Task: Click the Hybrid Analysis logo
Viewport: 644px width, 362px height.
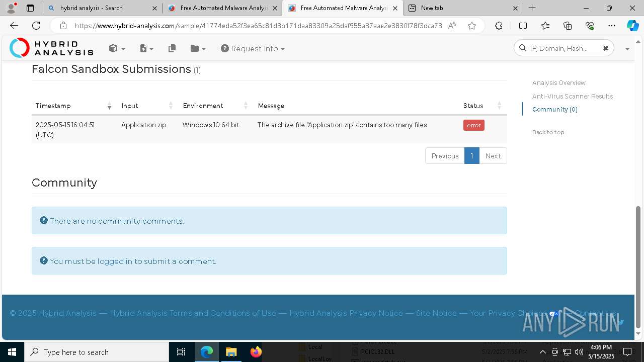Action: click(51, 48)
